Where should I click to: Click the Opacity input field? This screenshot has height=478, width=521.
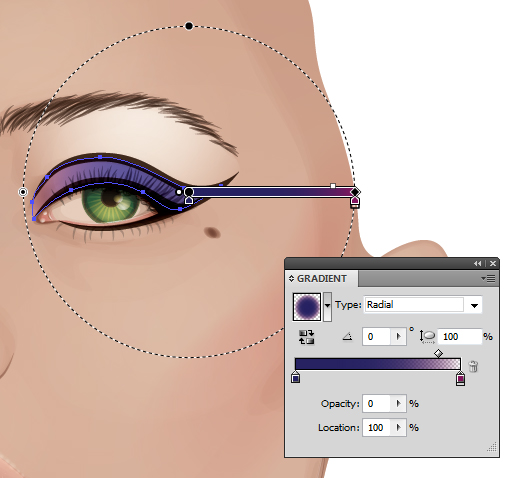[376, 404]
